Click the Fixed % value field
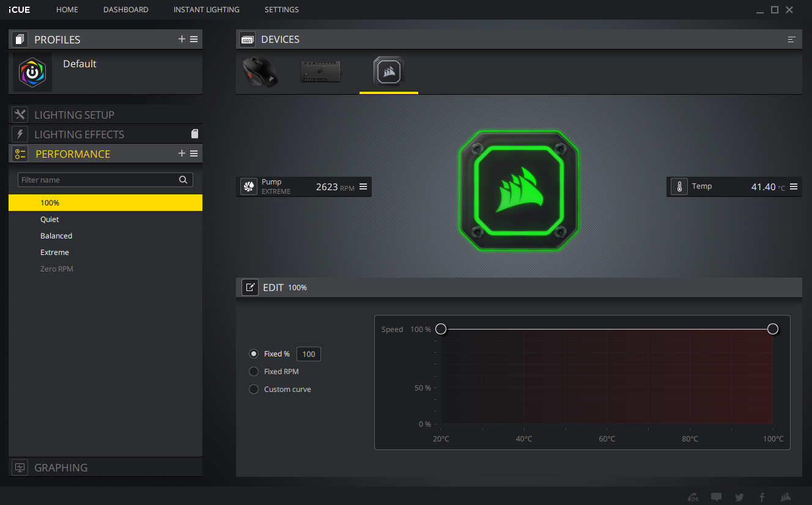 [309, 354]
